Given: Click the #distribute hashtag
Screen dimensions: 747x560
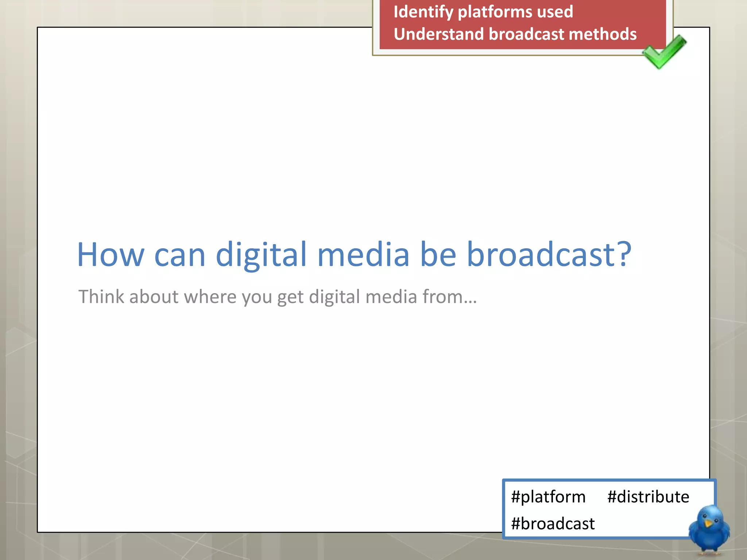Looking at the screenshot, I should 648,497.
